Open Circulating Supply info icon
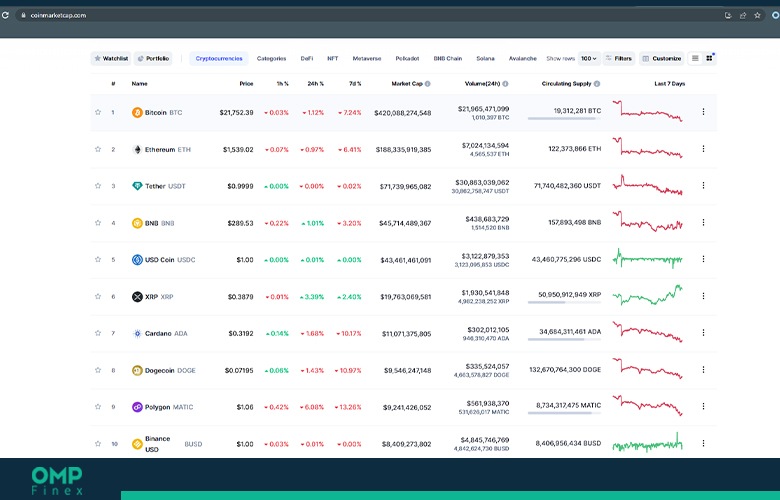This screenshot has height=500, width=780. click(x=597, y=84)
